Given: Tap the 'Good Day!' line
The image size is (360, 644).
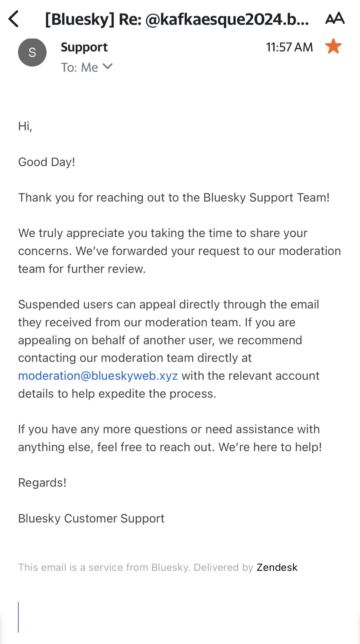Looking at the screenshot, I should [47, 162].
